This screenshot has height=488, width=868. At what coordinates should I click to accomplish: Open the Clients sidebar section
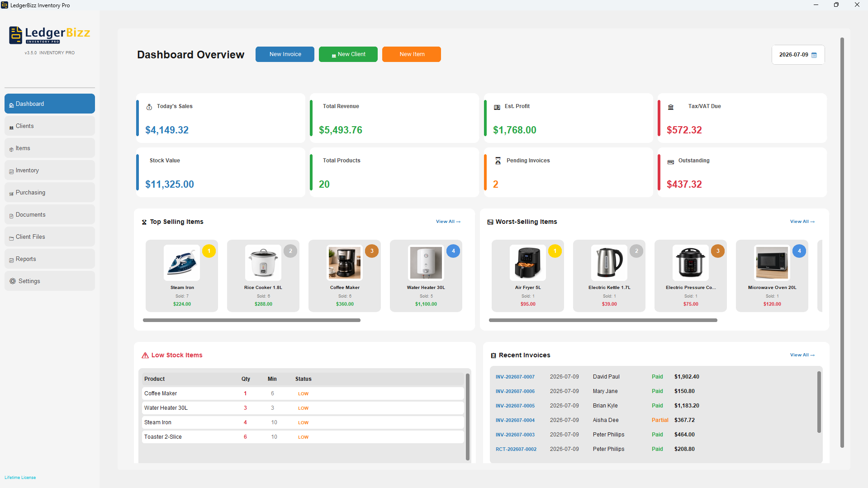click(50, 126)
